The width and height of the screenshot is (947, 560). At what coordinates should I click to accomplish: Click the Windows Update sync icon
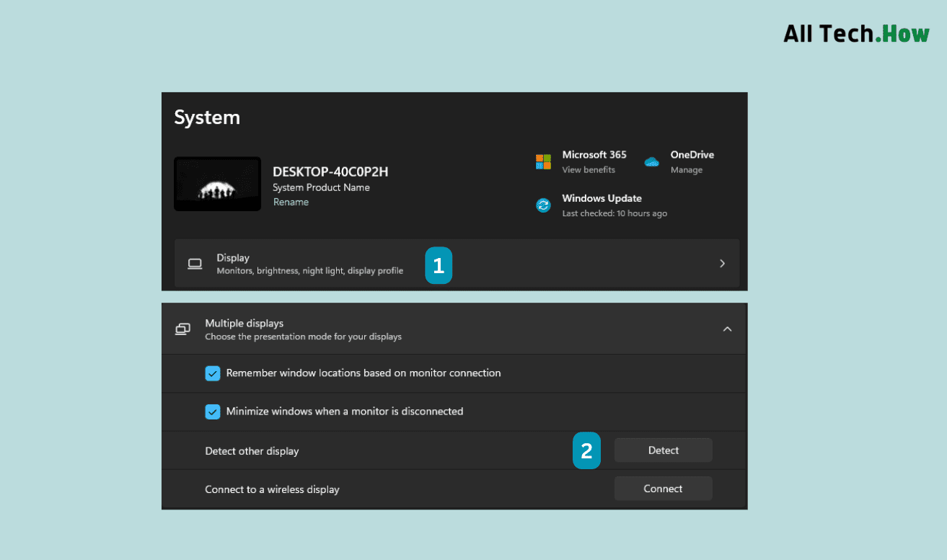tap(543, 205)
